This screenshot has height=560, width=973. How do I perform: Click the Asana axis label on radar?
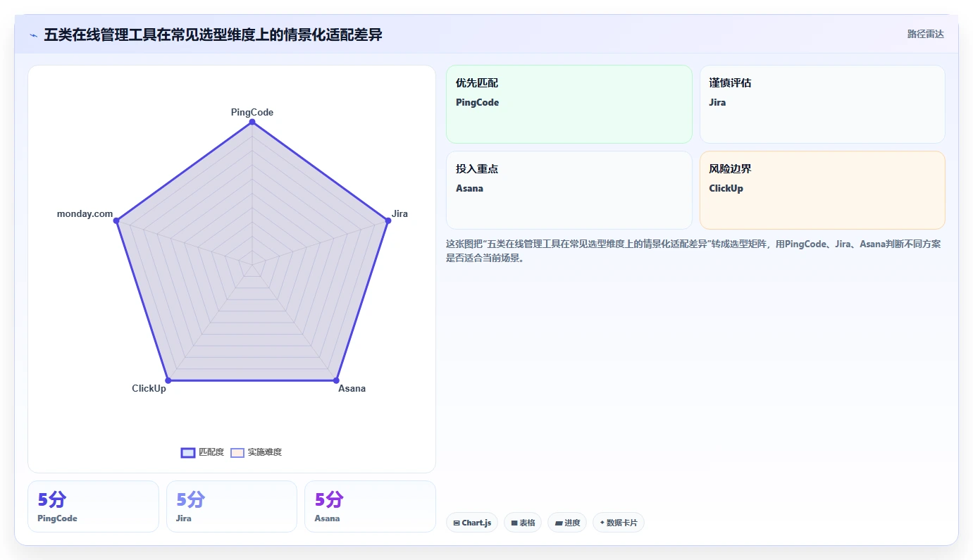point(352,388)
